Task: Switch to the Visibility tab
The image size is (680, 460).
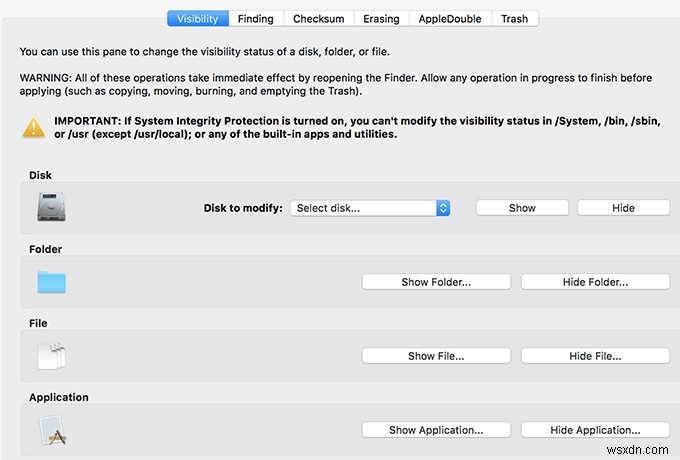Action: click(x=197, y=18)
